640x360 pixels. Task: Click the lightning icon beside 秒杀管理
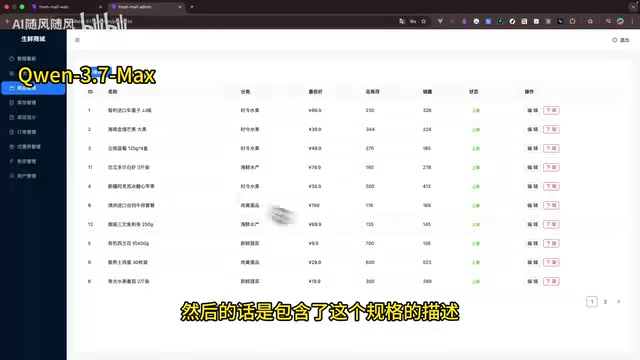11,162
